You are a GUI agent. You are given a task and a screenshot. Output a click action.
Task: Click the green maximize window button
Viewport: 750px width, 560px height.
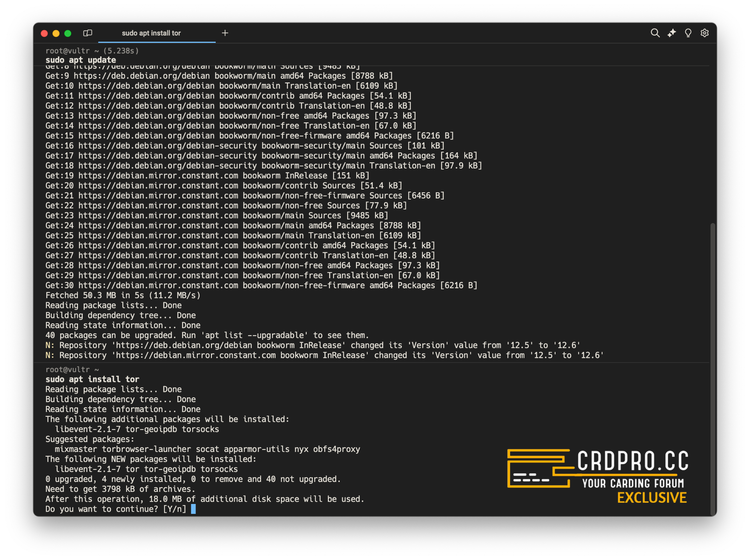pyautogui.click(x=68, y=33)
